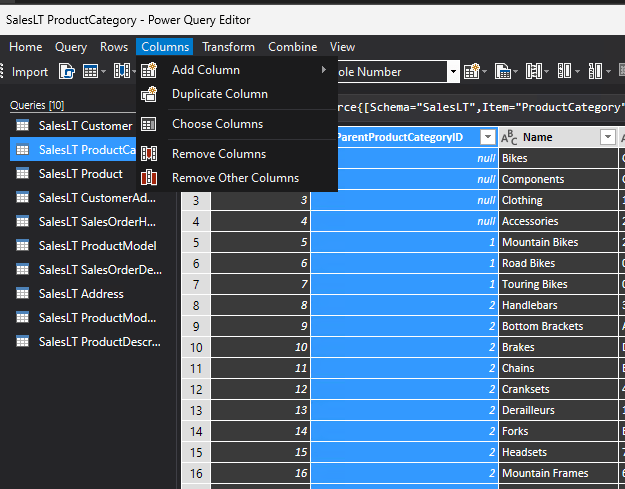Click the Remove Other Columns menu icon
Image resolution: width=625 pixels, height=489 pixels.
[149, 178]
